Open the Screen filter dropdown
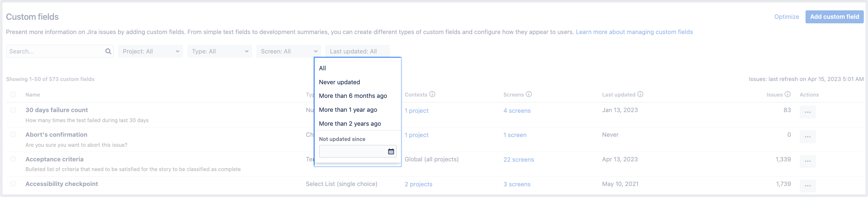 [x=288, y=51]
